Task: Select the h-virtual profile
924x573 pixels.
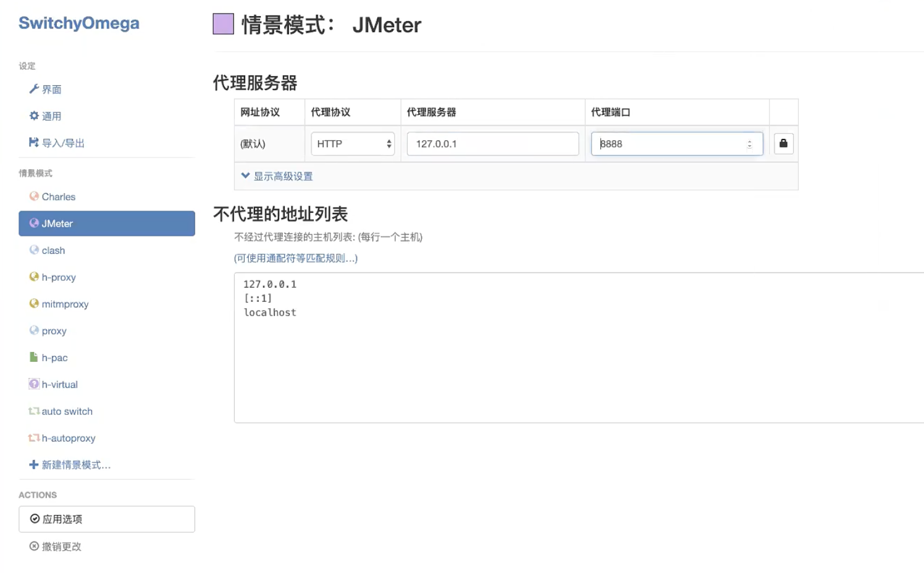Action: tap(107, 384)
